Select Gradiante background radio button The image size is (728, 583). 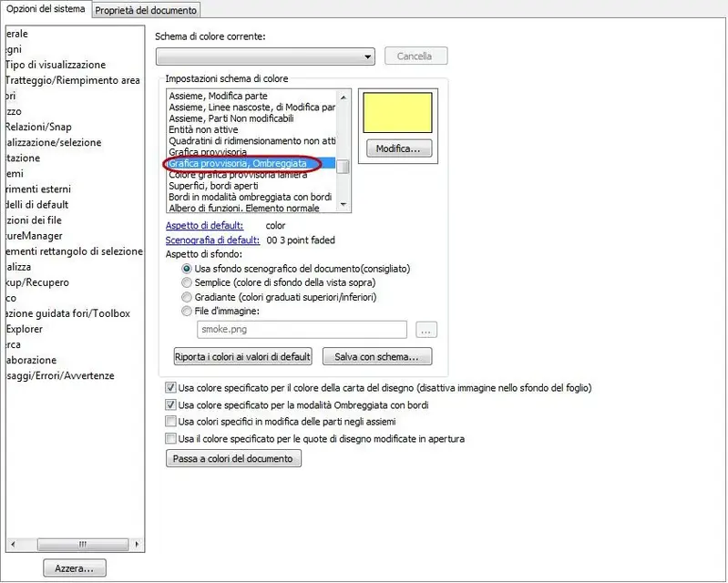tap(187, 297)
